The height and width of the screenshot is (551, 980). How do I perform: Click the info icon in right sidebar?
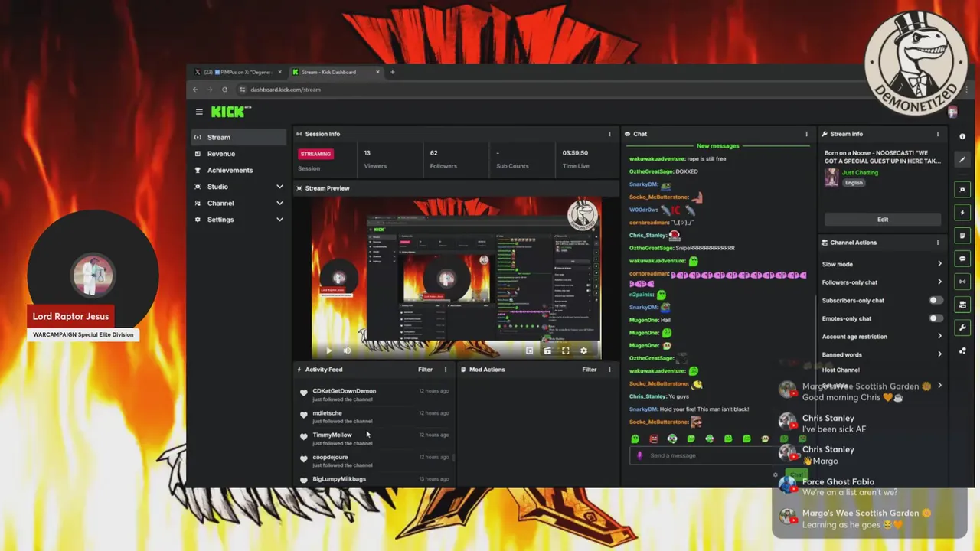[x=962, y=136]
